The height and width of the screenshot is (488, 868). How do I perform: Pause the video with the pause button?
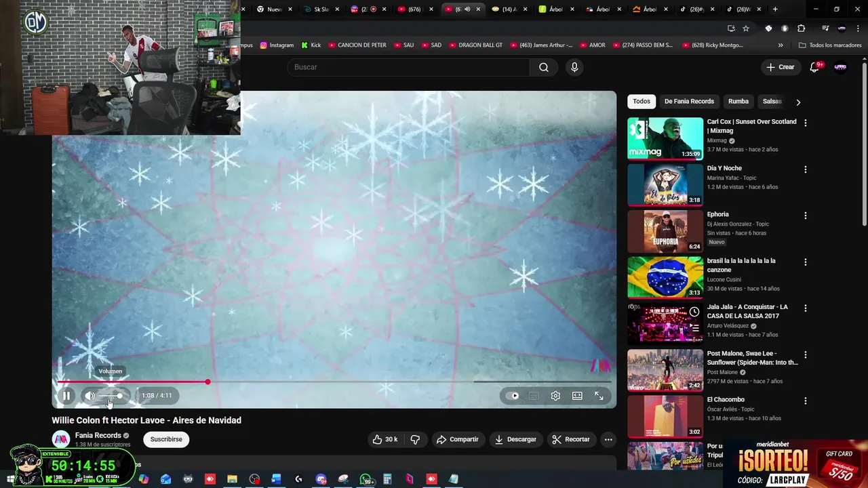click(66, 396)
